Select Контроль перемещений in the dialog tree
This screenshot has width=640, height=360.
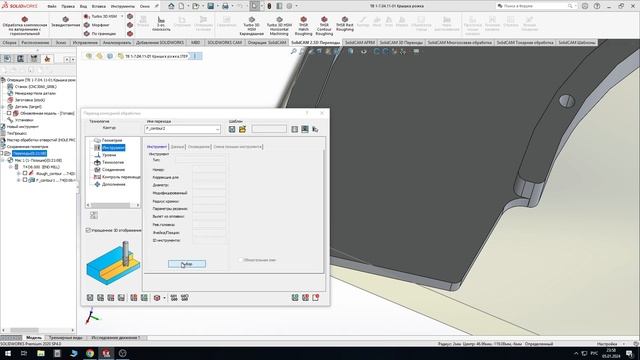coord(121,177)
